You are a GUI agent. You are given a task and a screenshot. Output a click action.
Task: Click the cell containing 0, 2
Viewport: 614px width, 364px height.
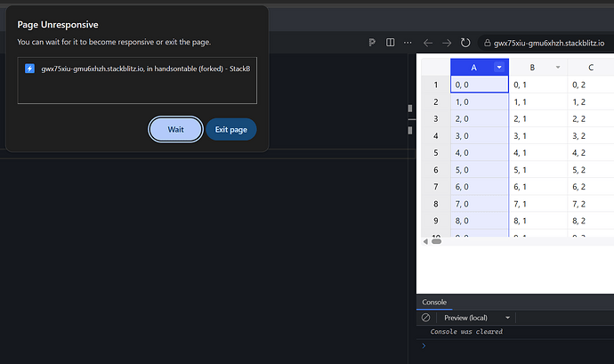(x=591, y=85)
